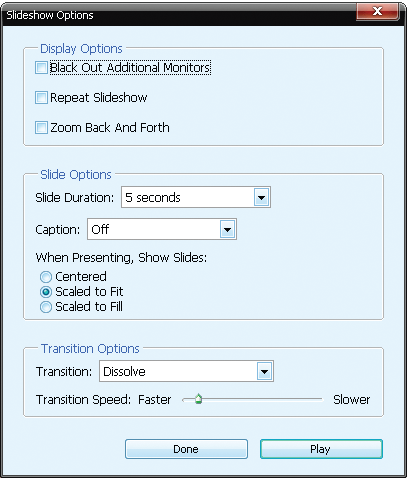Image resolution: width=407 pixels, height=478 pixels.
Task: Choose the Scaled to Fit option
Action: point(46,292)
